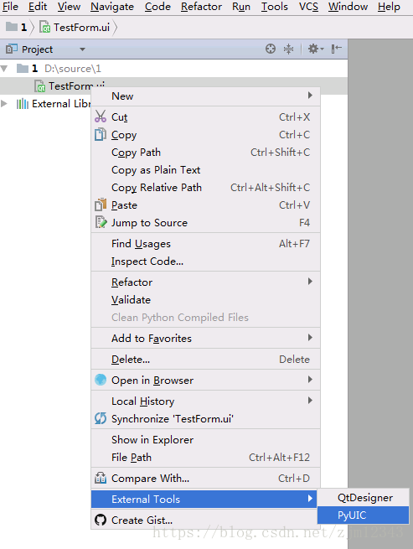The width and height of the screenshot is (413, 549).
Task: Select PyUIC from External Tools submenu
Action: [x=363, y=515]
